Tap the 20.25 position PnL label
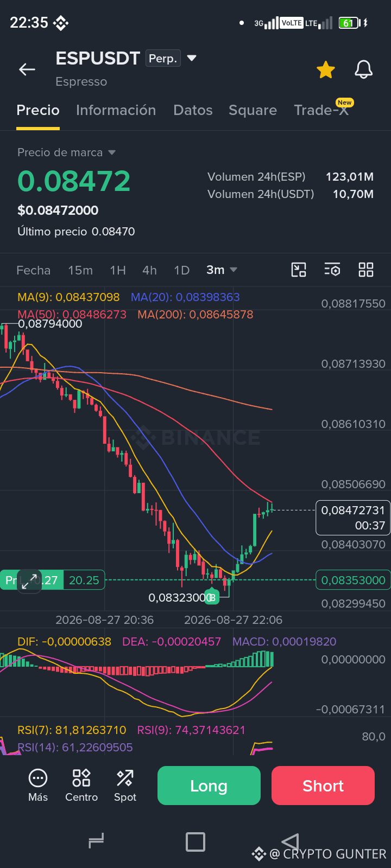 84,580
